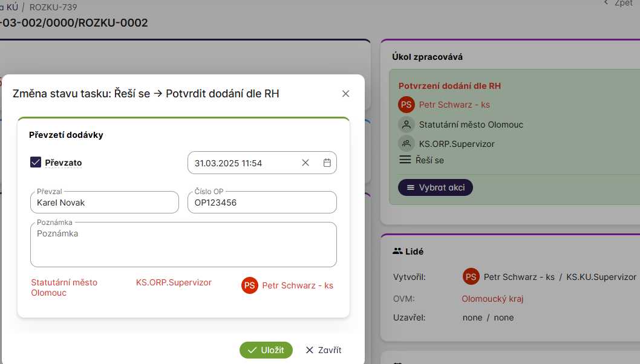Viewport: 640px width, 364px height.
Task: Click the Lidé people icon
Action: tap(397, 251)
